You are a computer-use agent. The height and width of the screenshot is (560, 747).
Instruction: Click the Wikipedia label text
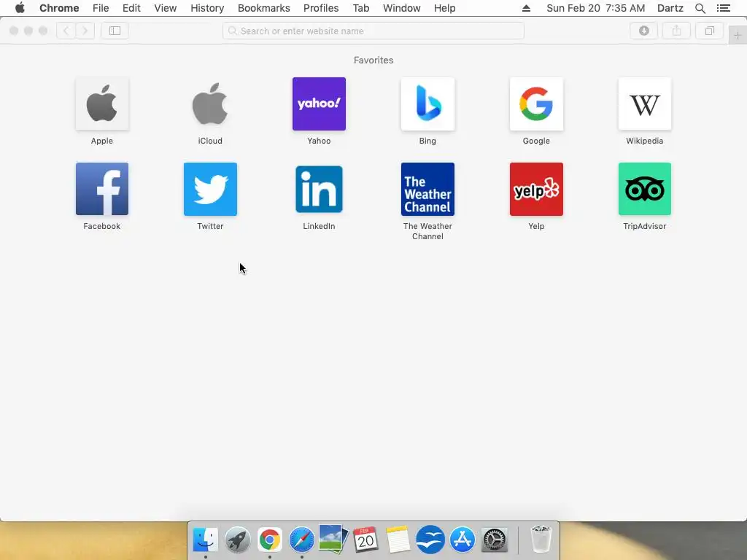click(x=645, y=141)
